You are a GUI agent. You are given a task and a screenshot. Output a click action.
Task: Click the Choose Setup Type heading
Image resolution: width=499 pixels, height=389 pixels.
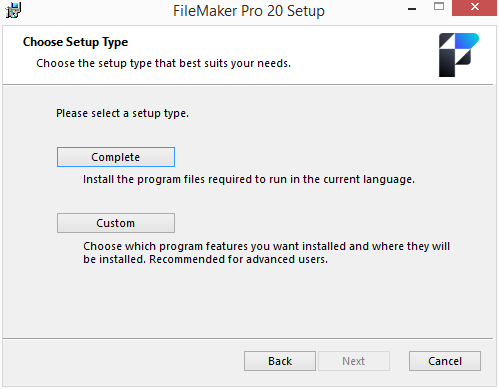[x=75, y=42]
